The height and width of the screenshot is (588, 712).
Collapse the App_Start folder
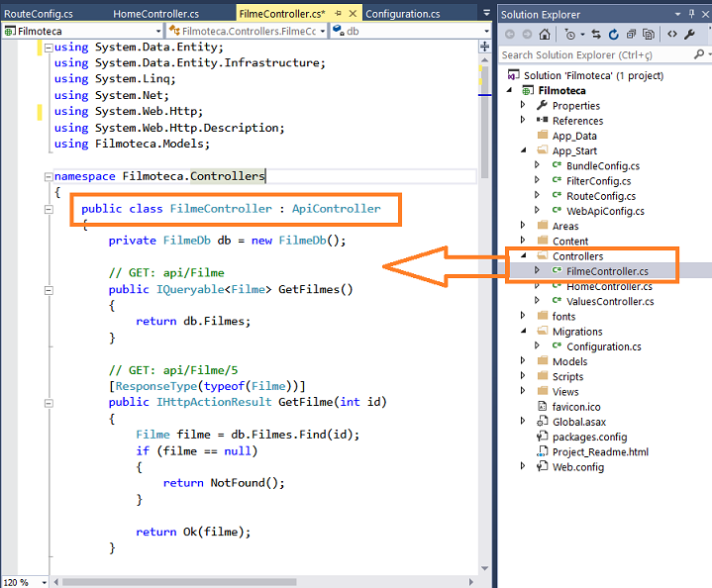523,149
